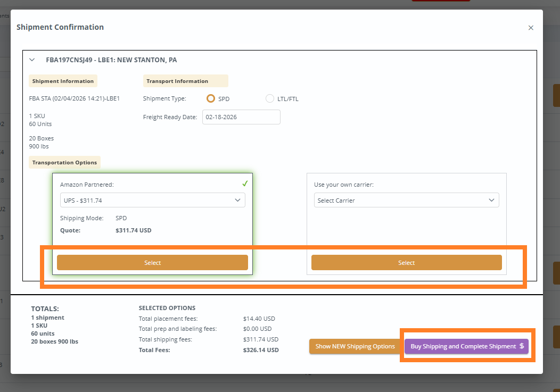Image resolution: width=560 pixels, height=392 pixels.
Task: Click Show NEW Shipping Options
Action: (x=355, y=346)
